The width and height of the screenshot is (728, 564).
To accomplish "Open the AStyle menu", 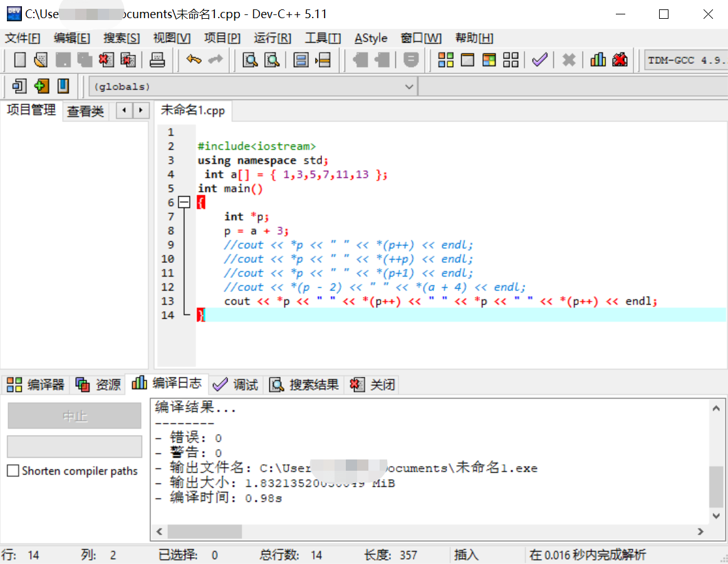I will [370, 38].
